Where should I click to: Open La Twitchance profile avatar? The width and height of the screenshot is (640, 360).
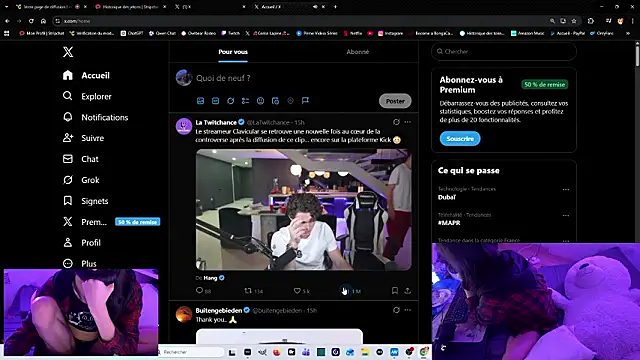(x=184, y=126)
